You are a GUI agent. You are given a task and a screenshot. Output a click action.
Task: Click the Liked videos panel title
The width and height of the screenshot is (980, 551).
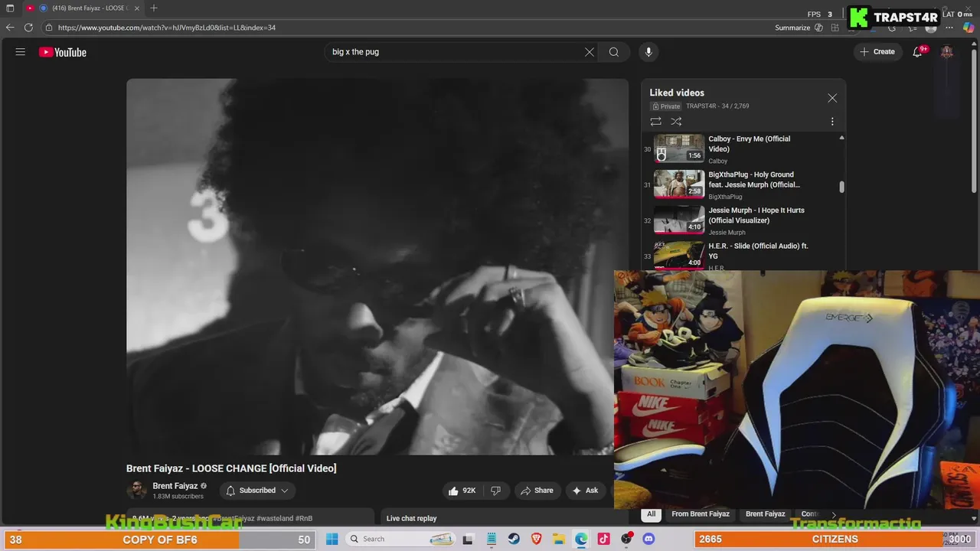(x=677, y=93)
